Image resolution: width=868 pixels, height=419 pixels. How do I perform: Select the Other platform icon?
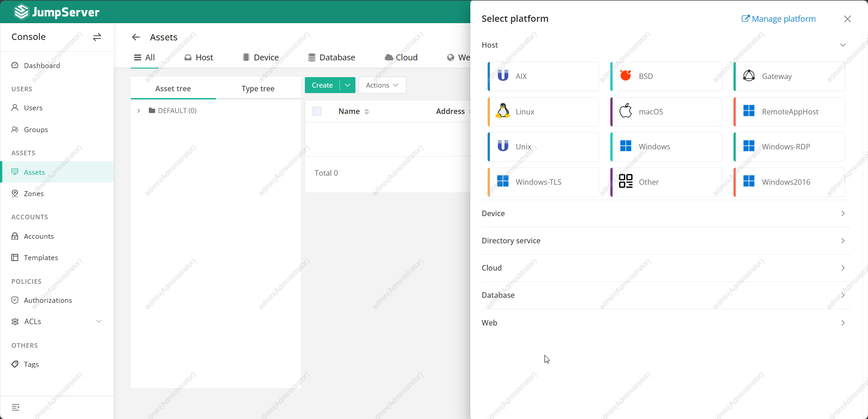[x=626, y=182]
